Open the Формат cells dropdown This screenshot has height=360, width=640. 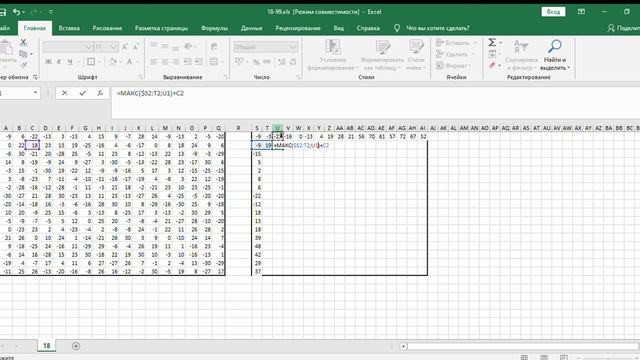[x=452, y=65]
